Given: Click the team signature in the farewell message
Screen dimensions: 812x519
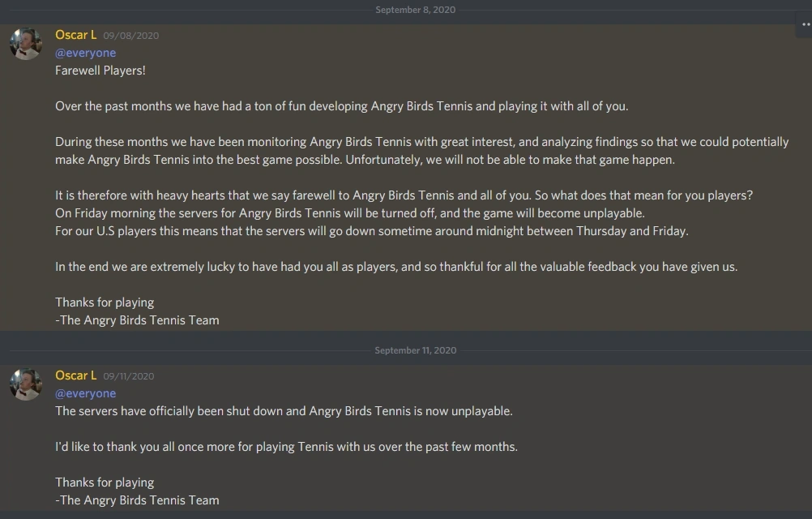Looking at the screenshot, I should 137,320.
